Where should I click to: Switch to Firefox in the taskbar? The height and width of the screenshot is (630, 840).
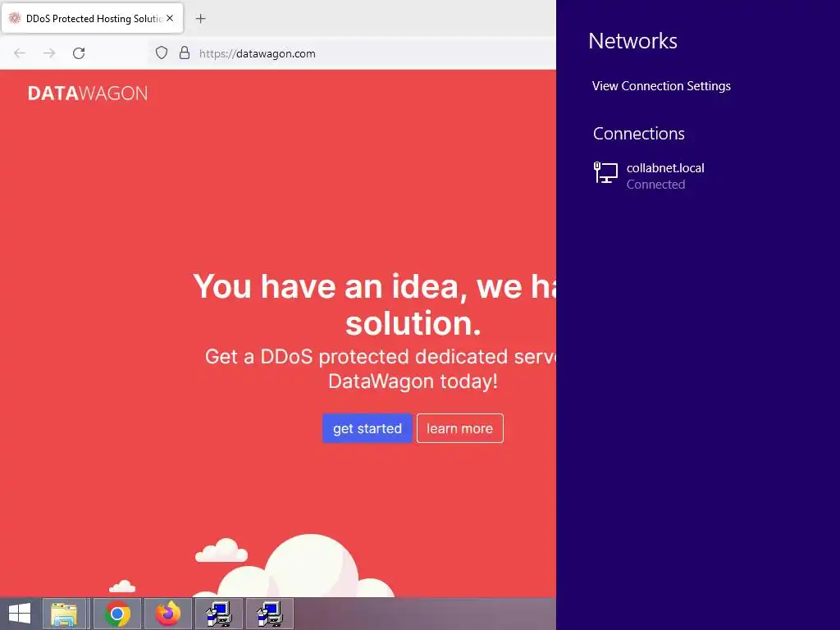click(x=167, y=614)
